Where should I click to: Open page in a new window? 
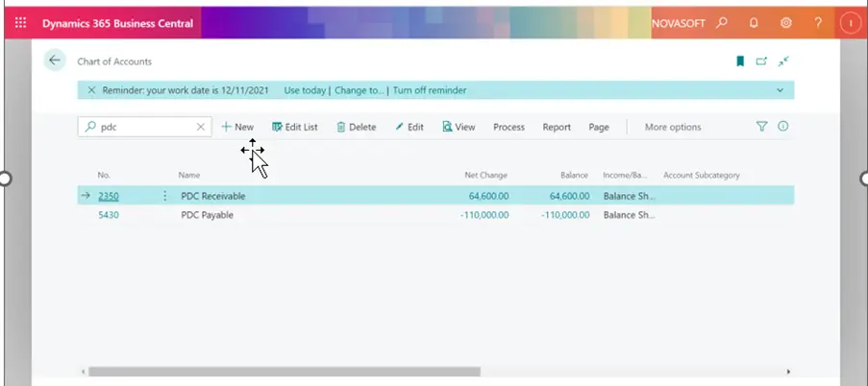coord(761,61)
